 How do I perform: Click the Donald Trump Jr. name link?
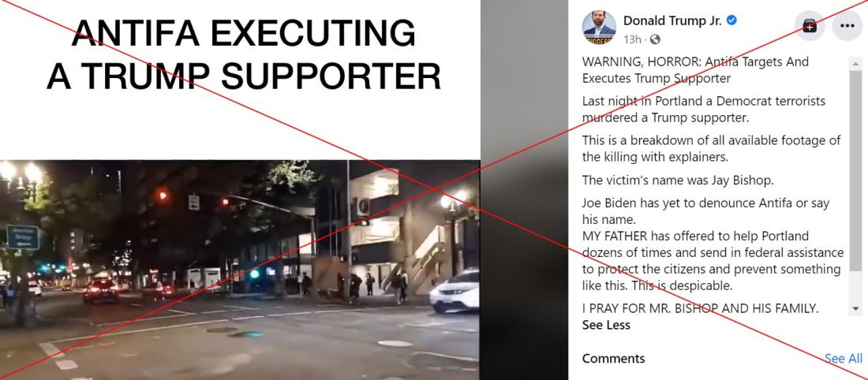click(672, 21)
